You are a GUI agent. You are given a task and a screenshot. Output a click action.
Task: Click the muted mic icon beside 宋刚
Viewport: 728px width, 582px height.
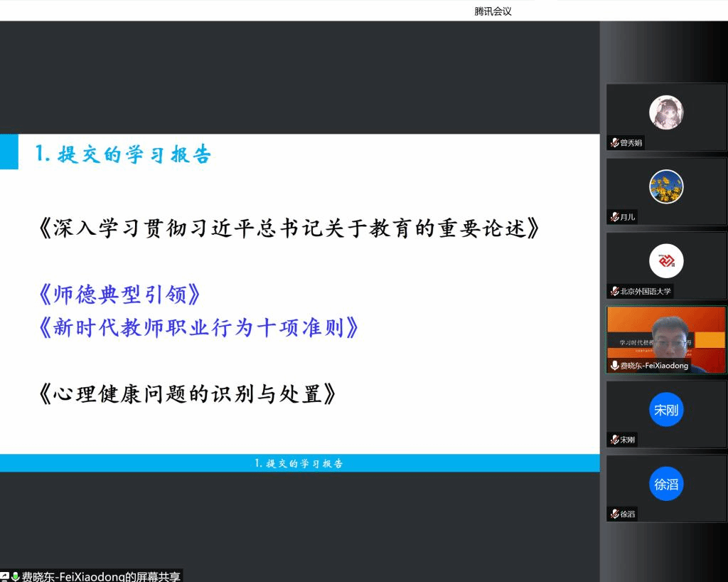tap(614, 440)
